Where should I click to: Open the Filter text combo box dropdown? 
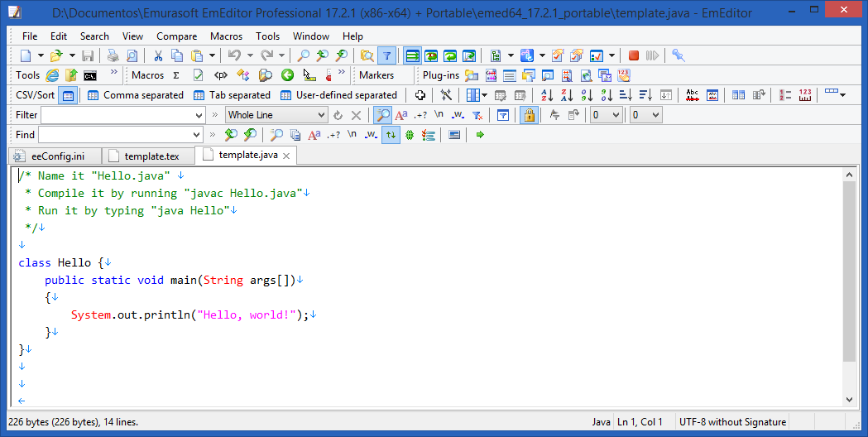coord(199,115)
